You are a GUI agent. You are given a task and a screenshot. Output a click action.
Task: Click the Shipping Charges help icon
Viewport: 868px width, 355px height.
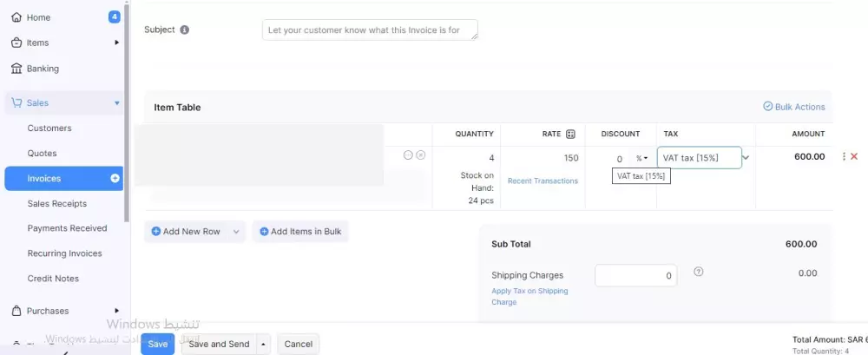pos(699,272)
